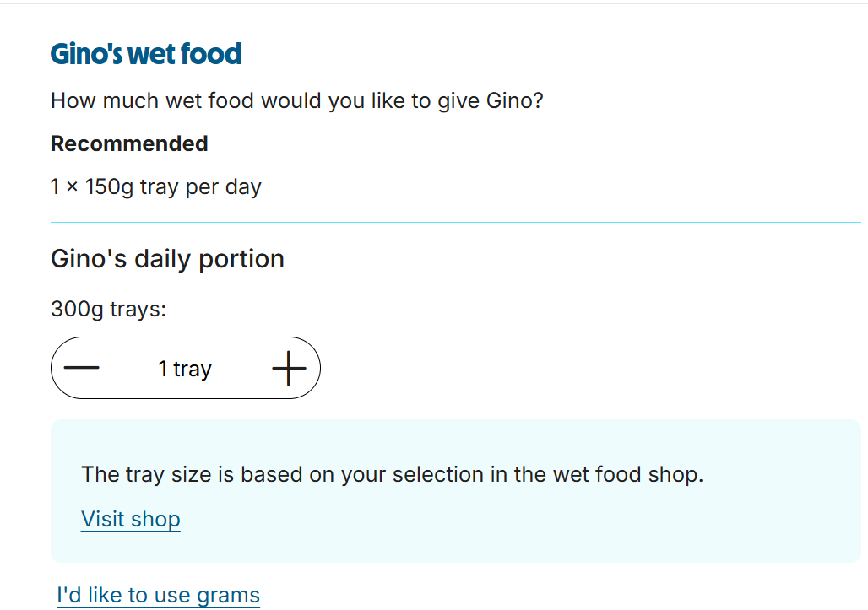This screenshot has width=868, height=610.
Task: Switch to grams via 'I'd like to use grams'
Action: pyautogui.click(x=158, y=595)
